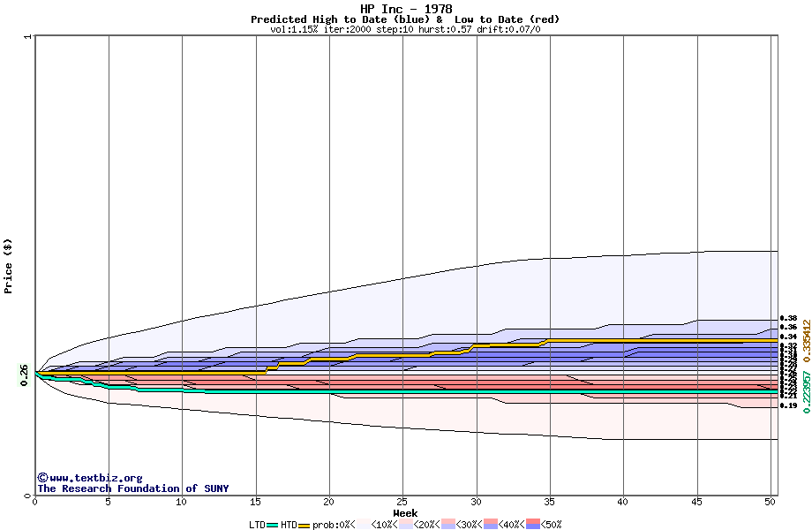This screenshot has height=530, width=812.
Task: Click the orange HTD value '0.335412'
Action: point(807,341)
